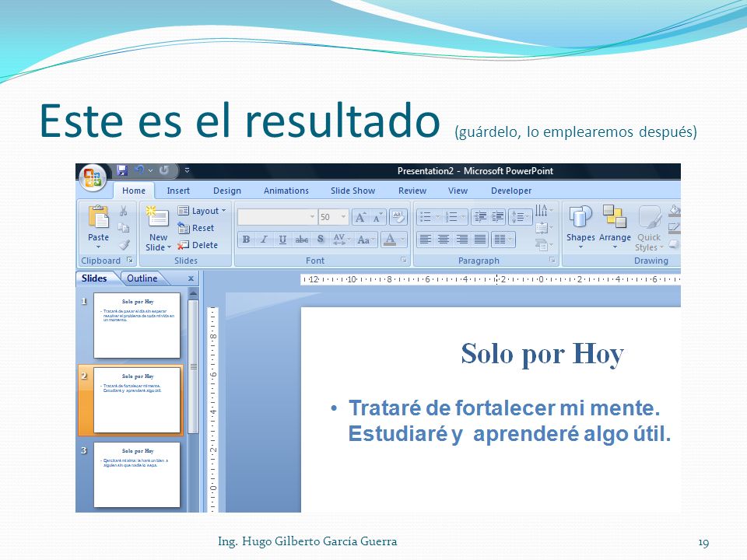Viewport: 747px width, 560px height.
Task: Justify the paragraph text
Action: tap(480, 240)
